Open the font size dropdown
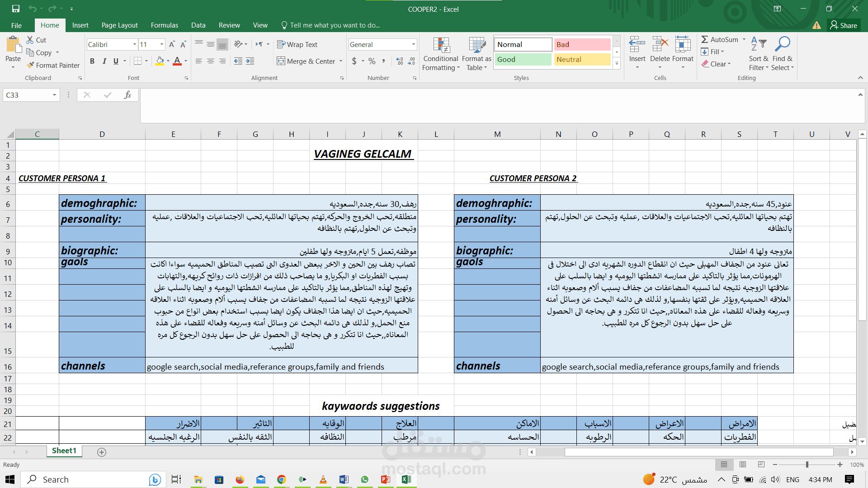 pos(162,44)
